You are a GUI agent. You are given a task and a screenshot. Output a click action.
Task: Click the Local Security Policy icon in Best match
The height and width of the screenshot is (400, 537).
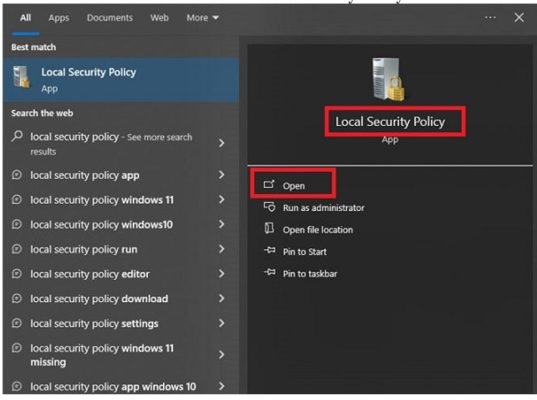[21, 77]
